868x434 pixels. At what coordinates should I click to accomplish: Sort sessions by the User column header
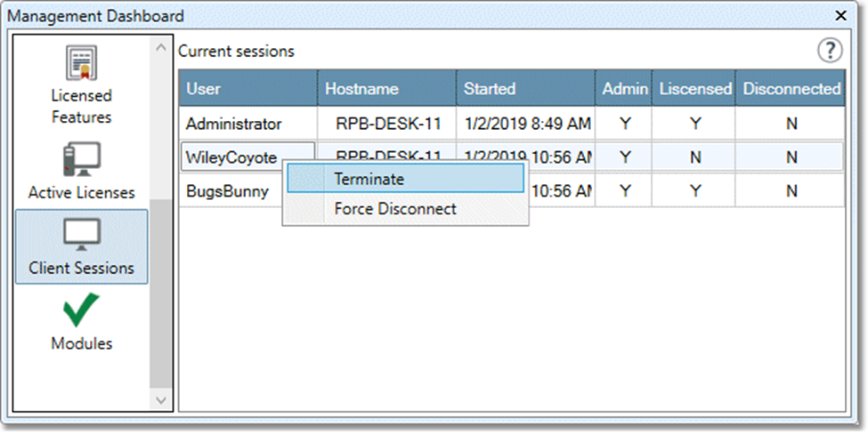point(248,89)
